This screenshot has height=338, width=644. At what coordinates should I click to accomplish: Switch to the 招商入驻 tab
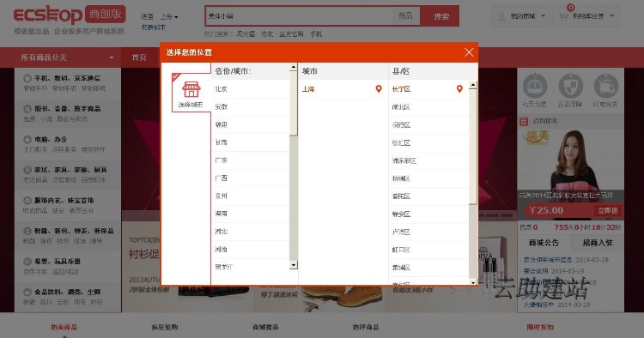[x=598, y=243]
